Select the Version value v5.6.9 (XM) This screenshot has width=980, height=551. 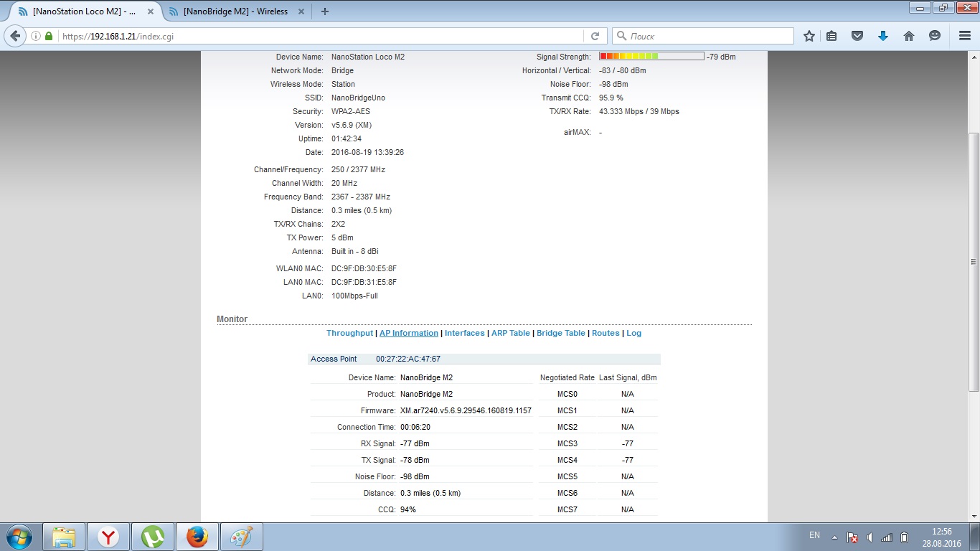click(352, 125)
